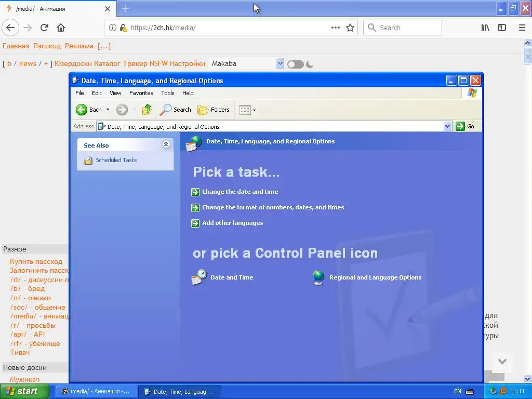The width and height of the screenshot is (532, 399).
Task: Click the magnifier tray icon
Action: point(503,391)
